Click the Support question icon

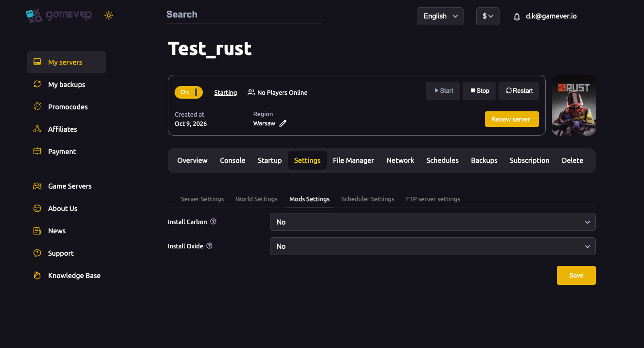(37, 253)
